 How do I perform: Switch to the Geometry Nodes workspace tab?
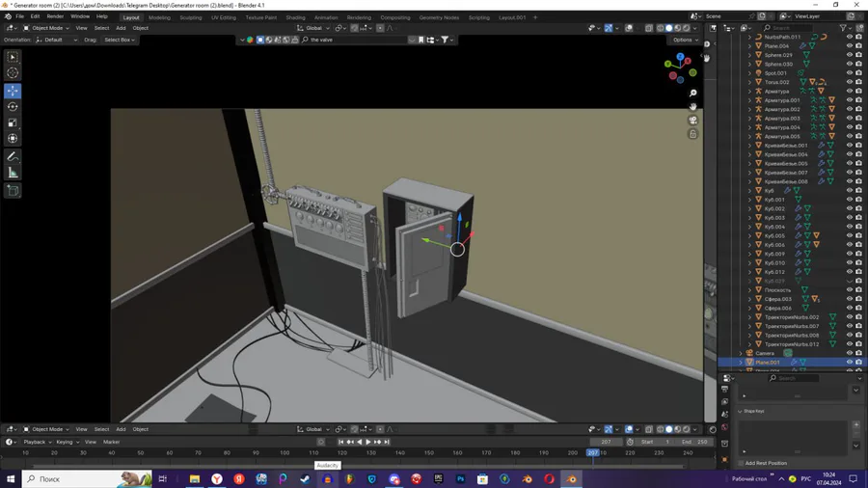[439, 17]
